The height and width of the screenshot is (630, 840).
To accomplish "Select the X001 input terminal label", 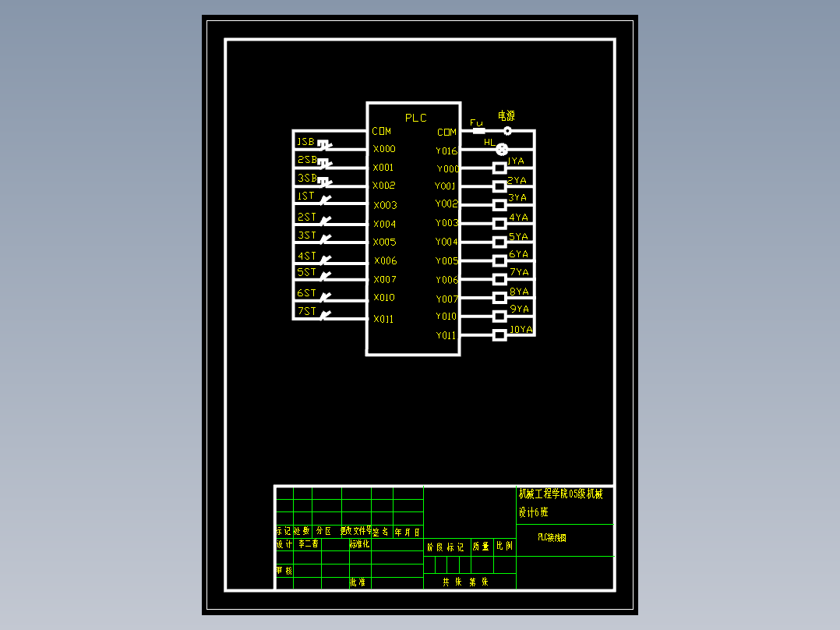I will click(383, 168).
